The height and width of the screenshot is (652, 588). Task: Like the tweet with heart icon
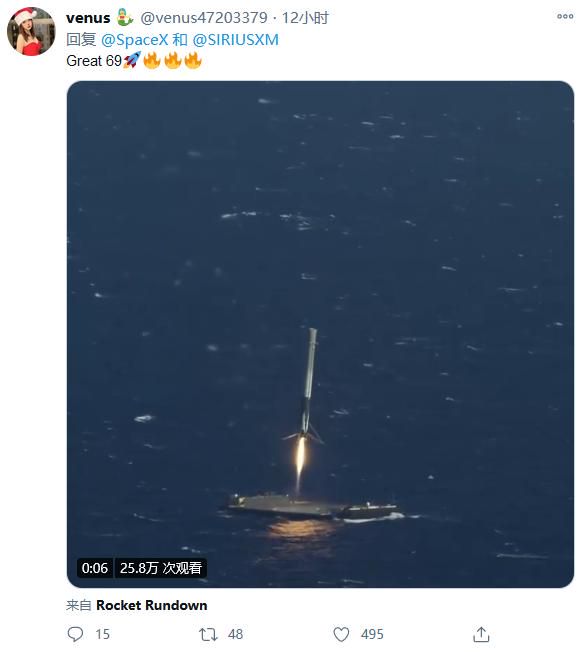point(341,635)
